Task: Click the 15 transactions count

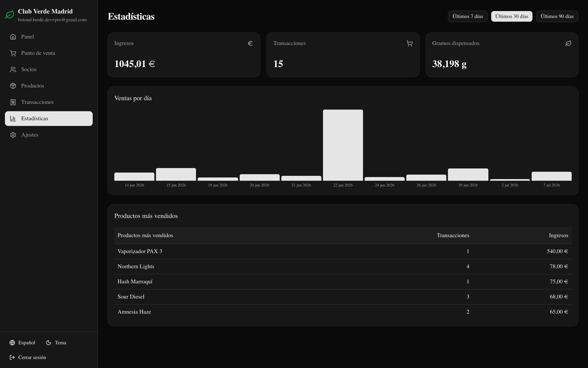Action: pos(278,64)
